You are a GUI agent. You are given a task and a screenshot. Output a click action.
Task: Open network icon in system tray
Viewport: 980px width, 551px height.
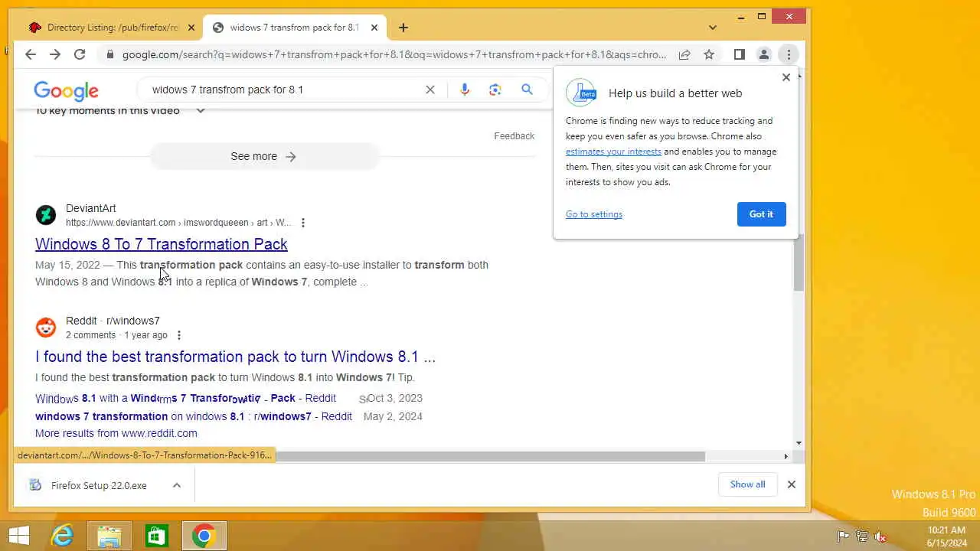[861, 536]
